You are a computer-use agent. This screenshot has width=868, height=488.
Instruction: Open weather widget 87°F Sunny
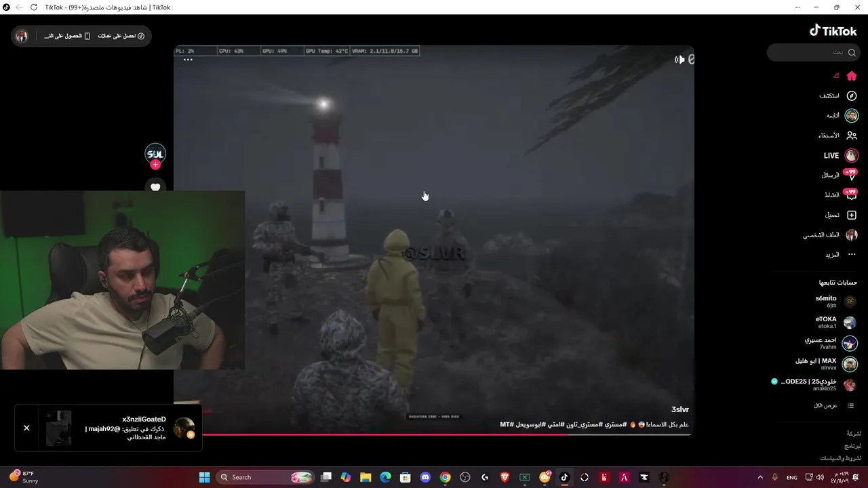click(24, 477)
